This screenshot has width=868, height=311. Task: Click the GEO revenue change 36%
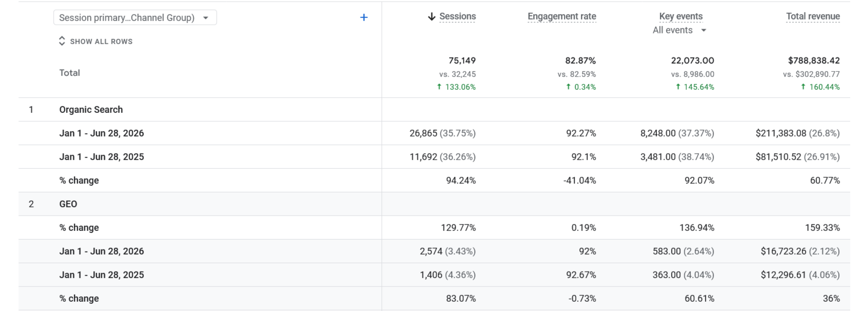[x=831, y=299]
